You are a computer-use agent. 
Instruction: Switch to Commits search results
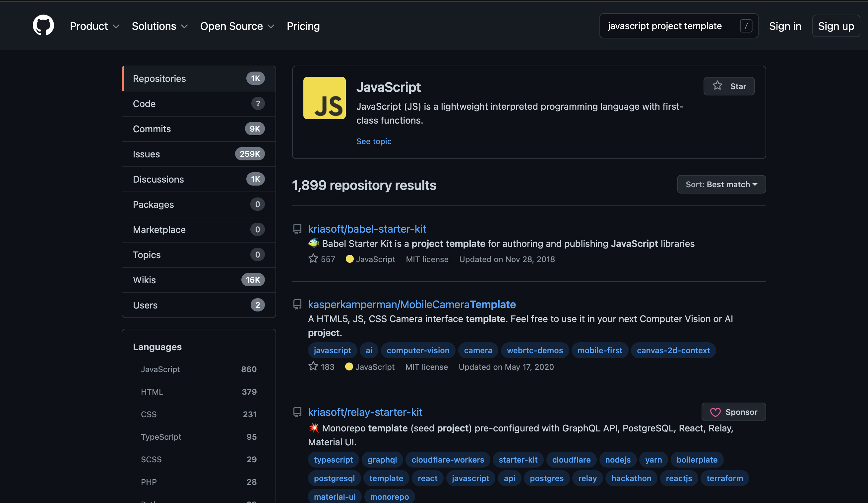[199, 129]
